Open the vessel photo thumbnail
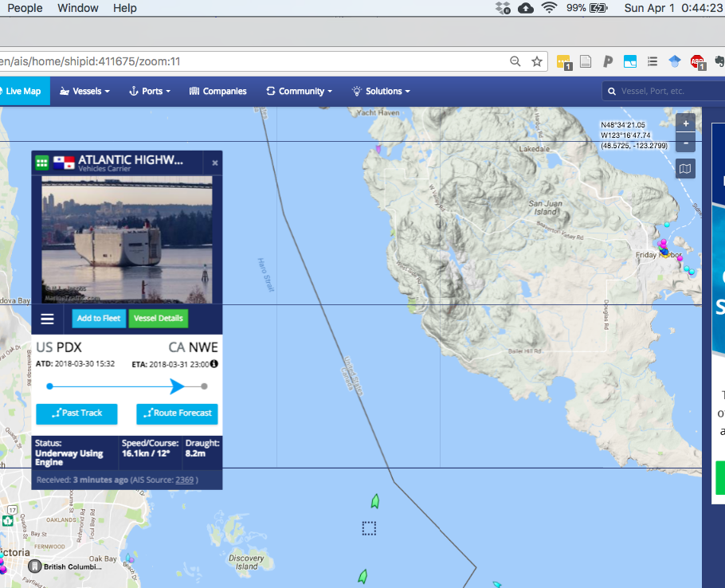The image size is (725, 588). tap(127, 240)
